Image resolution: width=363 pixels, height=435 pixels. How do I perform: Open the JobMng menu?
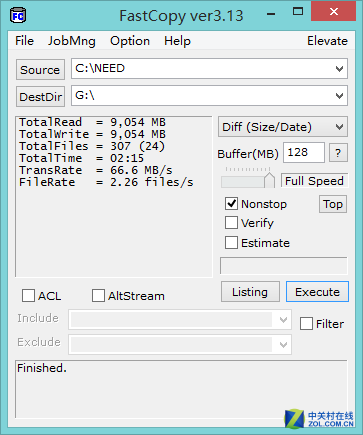(x=72, y=41)
